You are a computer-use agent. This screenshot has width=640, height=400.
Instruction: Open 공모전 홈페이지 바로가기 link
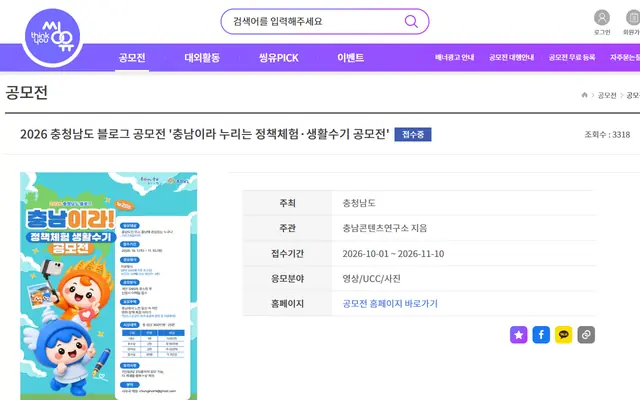(390, 304)
